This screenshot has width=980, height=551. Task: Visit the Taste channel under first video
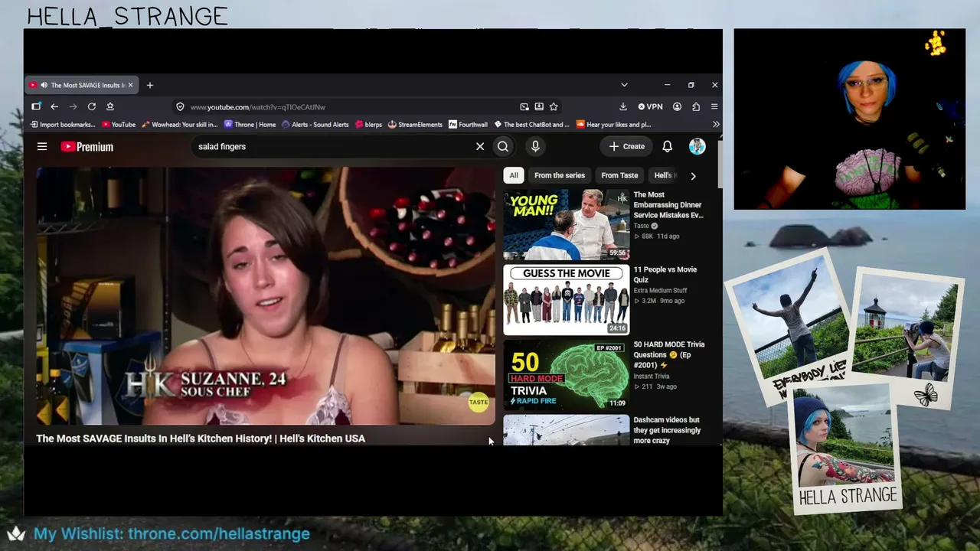click(641, 227)
